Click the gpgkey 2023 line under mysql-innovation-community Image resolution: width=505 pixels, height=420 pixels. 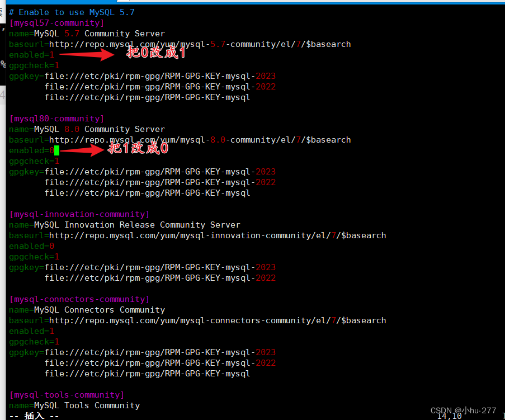tap(143, 268)
